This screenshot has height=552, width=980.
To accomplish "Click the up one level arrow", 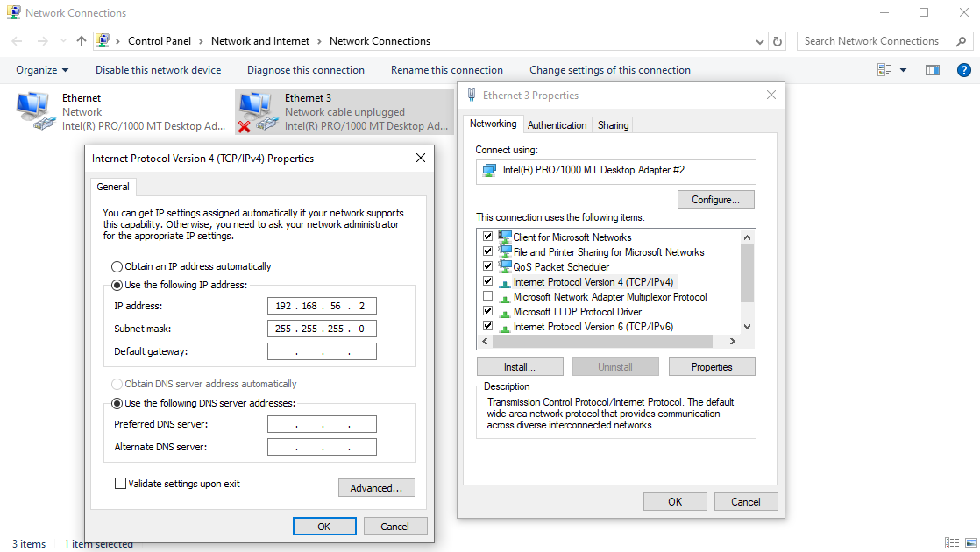I will click(81, 40).
